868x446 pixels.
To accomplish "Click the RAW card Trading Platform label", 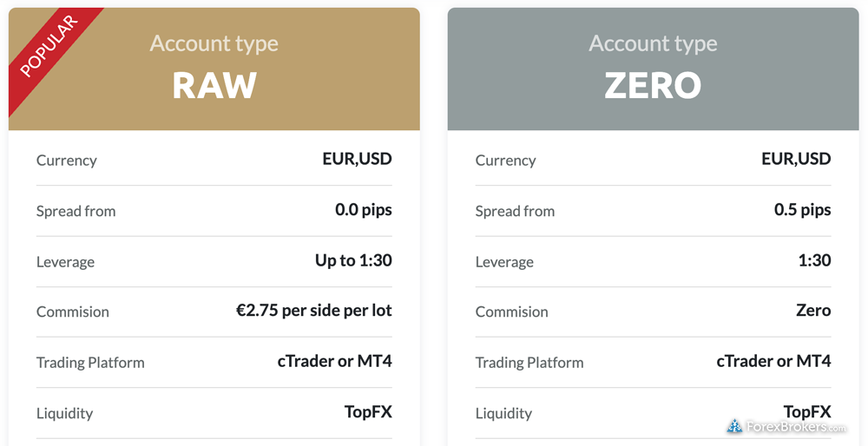I will (90, 363).
